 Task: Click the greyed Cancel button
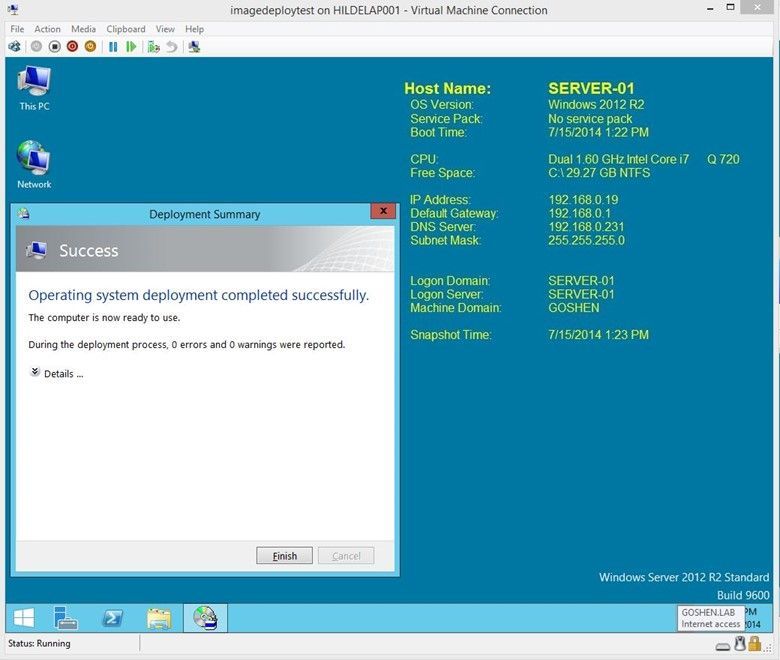(346, 556)
